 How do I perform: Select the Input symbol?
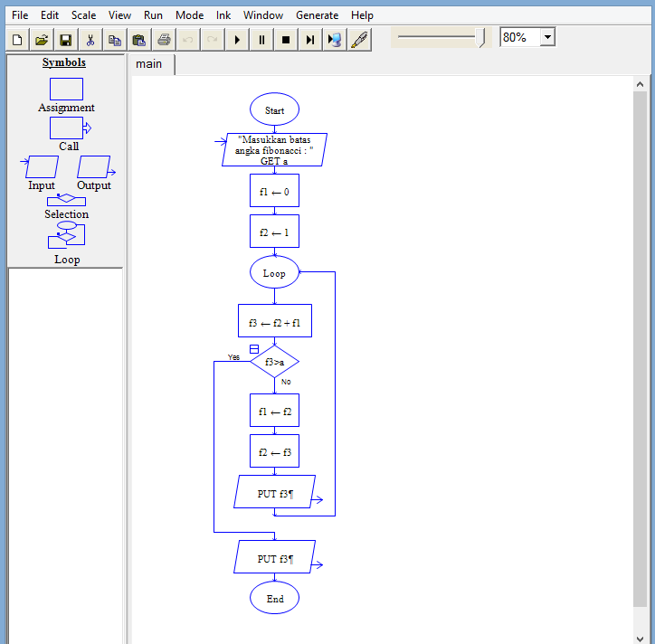point(41,166)
